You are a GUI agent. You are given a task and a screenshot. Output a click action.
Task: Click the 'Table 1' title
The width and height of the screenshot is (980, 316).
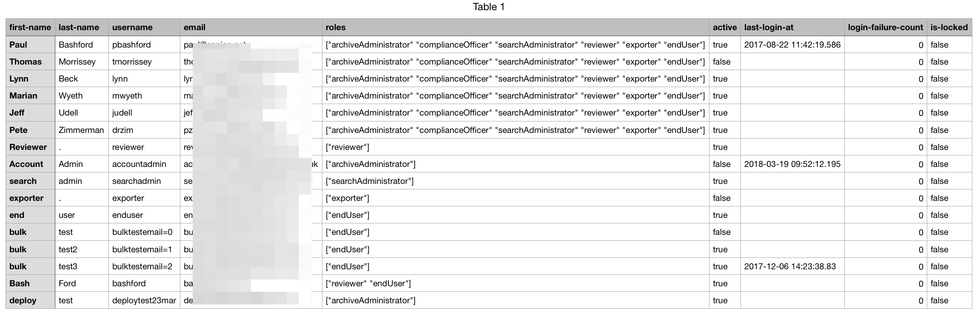[489, 7]
